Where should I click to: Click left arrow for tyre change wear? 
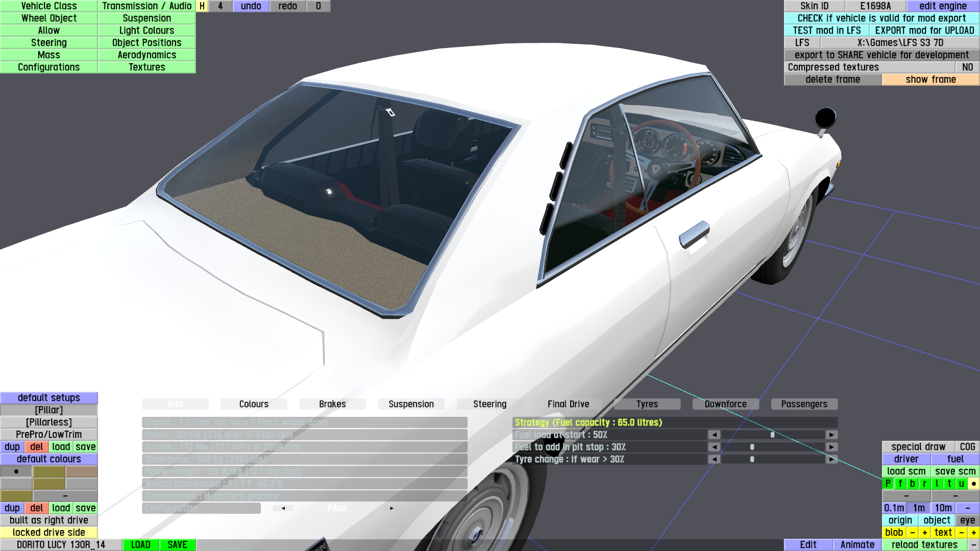point(714,459)
